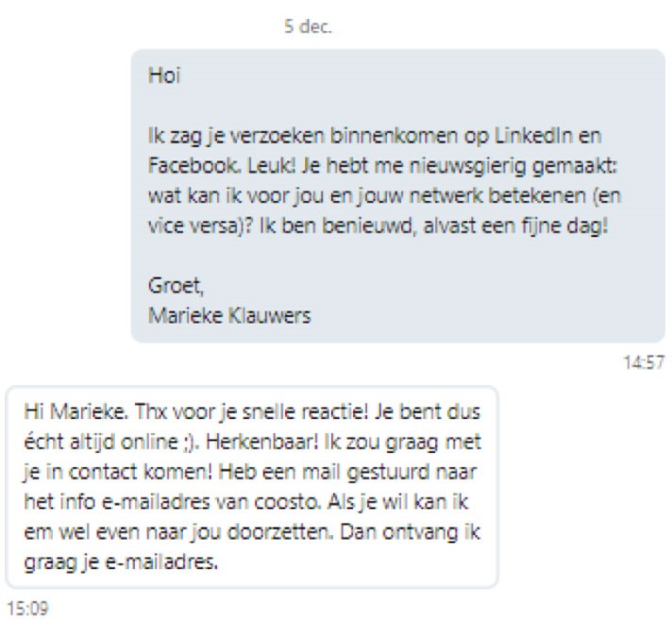Click the 'Marieke Klauwers' signature

coord(229,316)
